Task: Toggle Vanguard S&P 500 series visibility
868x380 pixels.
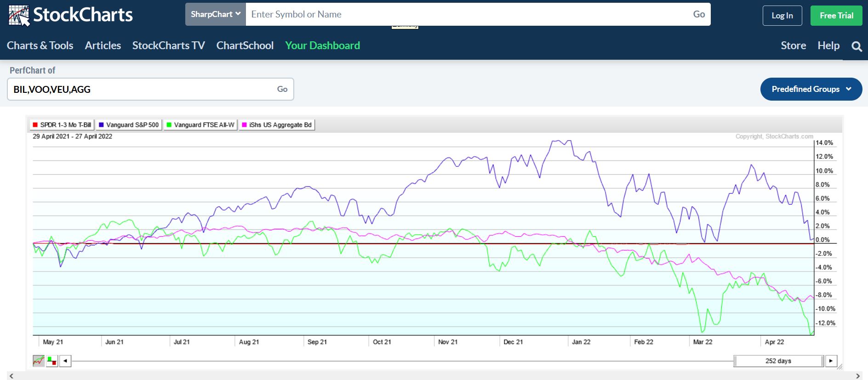Action: 129,125
